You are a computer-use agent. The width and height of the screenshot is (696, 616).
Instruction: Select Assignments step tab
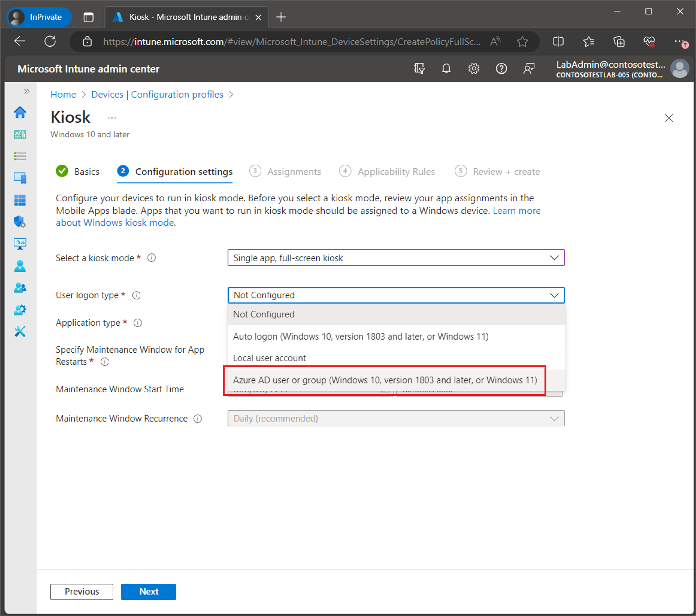click(285, 172)
